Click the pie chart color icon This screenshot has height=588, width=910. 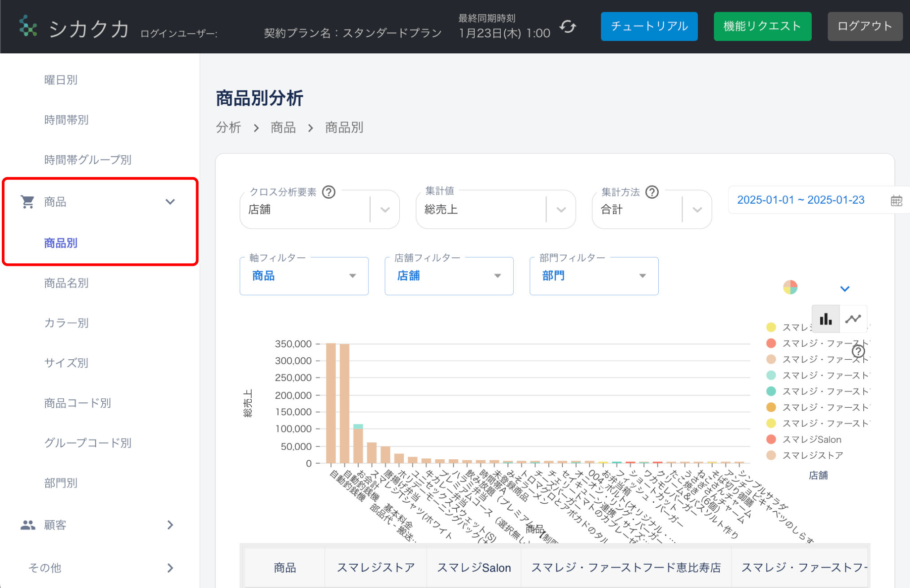pyautogui.click(x=790, y=287)
